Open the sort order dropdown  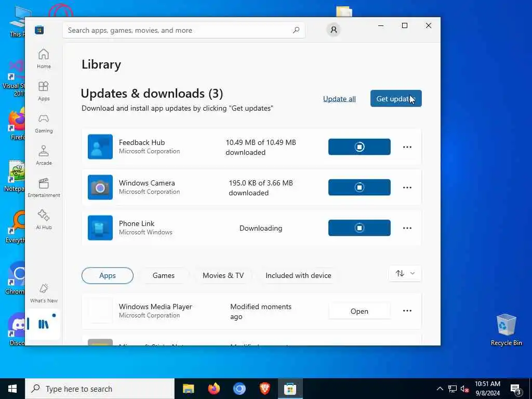(405, 273)
